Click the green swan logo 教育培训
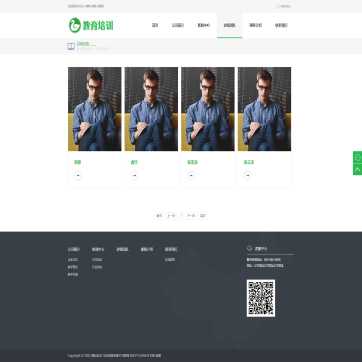The image size is (362, 362). pyautogui.click(x=91, y=25)
